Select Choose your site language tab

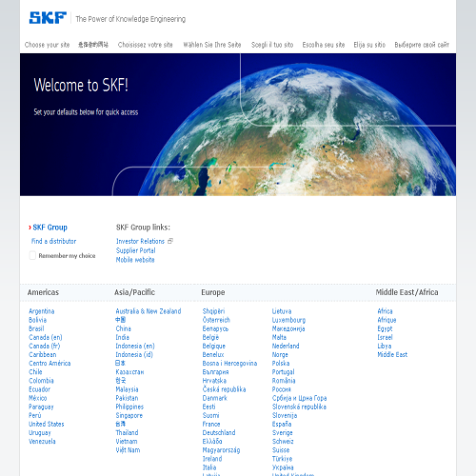[47, 45]
